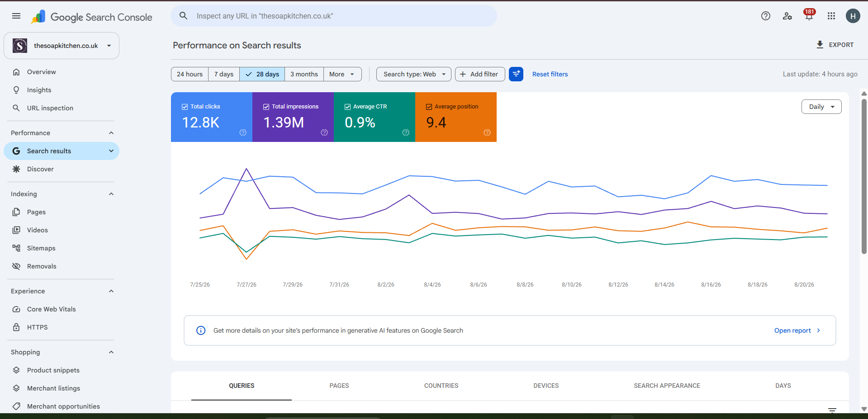868x419 pixels.
Task: Open the More date range dropdown
Action: [342, 74]
